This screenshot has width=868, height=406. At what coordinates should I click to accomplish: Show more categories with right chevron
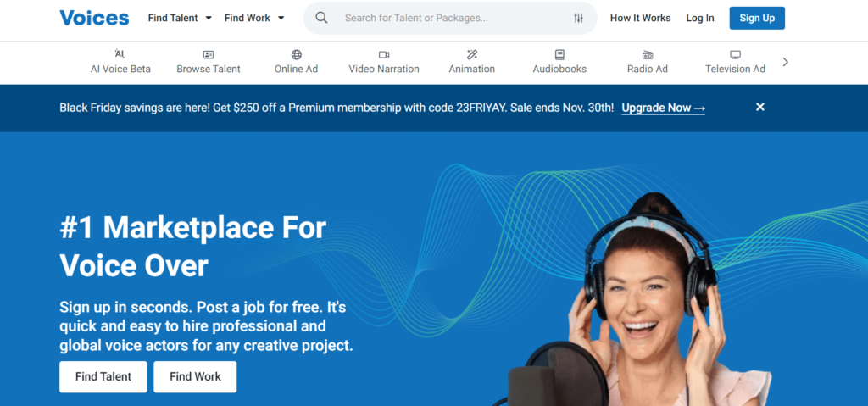point(785,62)
